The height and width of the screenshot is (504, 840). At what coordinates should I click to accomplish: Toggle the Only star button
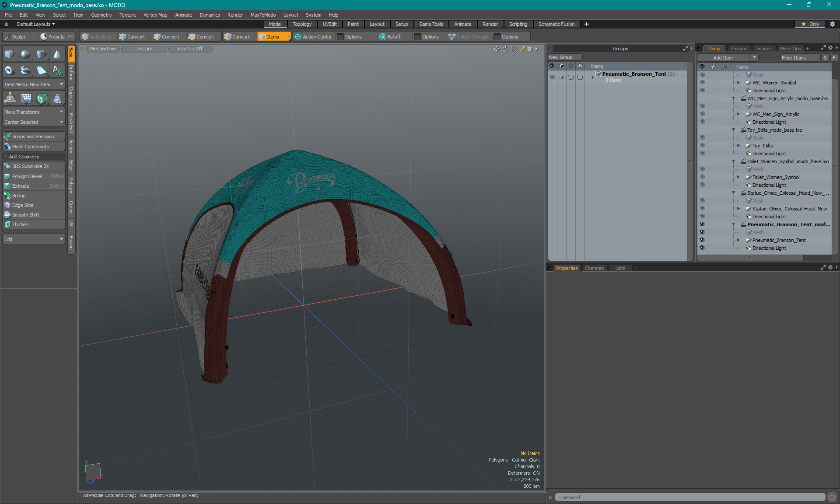(x=811, y=24)
